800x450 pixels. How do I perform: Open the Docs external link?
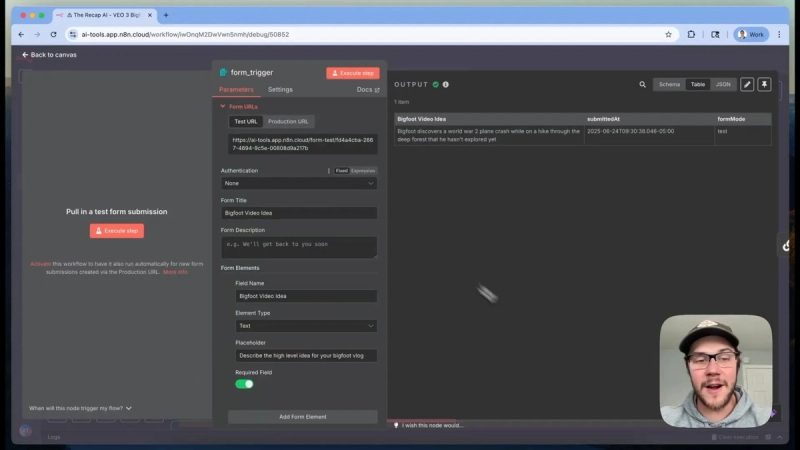coord(367,89)
